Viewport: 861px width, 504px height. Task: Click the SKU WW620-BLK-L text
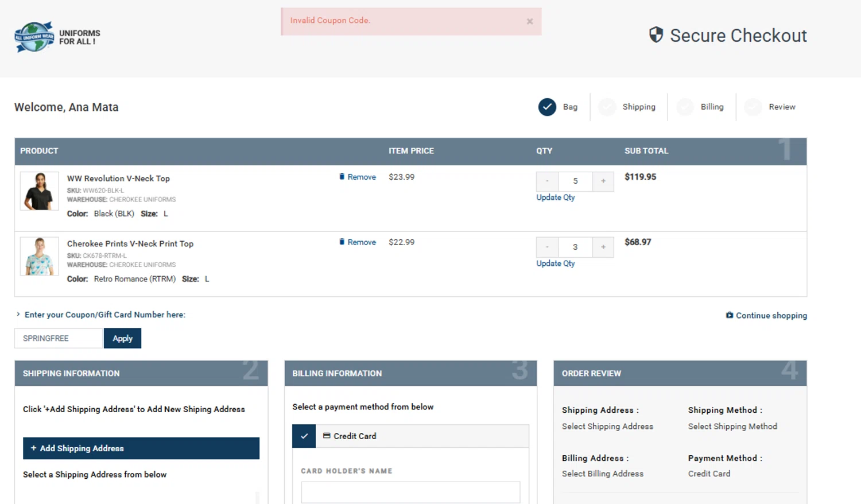coord(95,191)
